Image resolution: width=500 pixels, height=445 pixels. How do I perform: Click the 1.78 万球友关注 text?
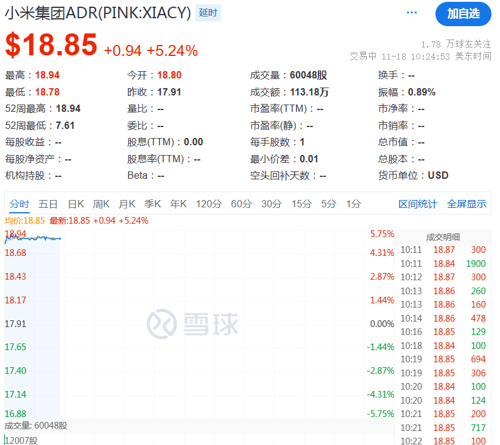456,44
